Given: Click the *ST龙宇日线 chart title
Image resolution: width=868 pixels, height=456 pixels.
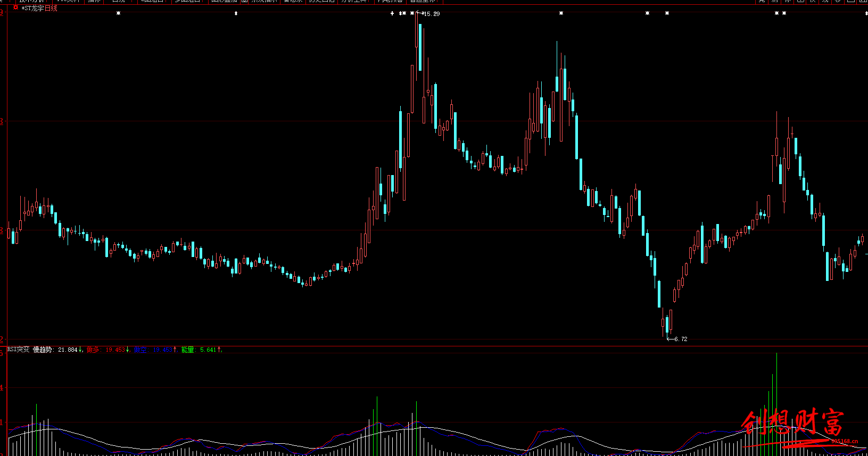Looking at the screenshot, I should click(x=39, y=9).
